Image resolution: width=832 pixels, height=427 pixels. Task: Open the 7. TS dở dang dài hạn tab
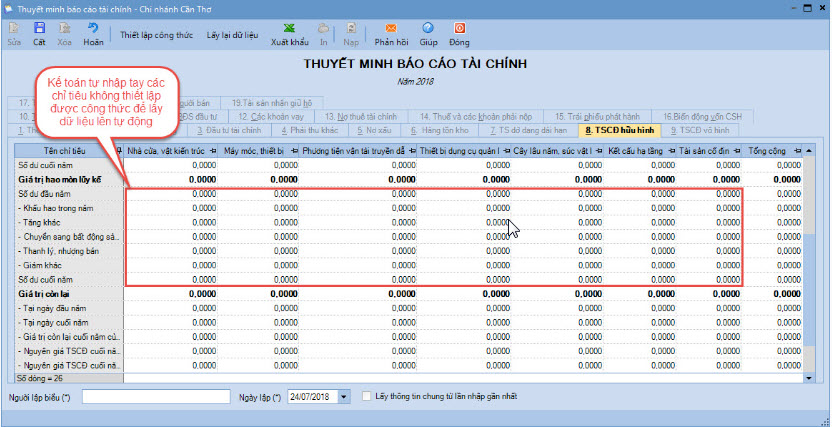tap(528, 130)
